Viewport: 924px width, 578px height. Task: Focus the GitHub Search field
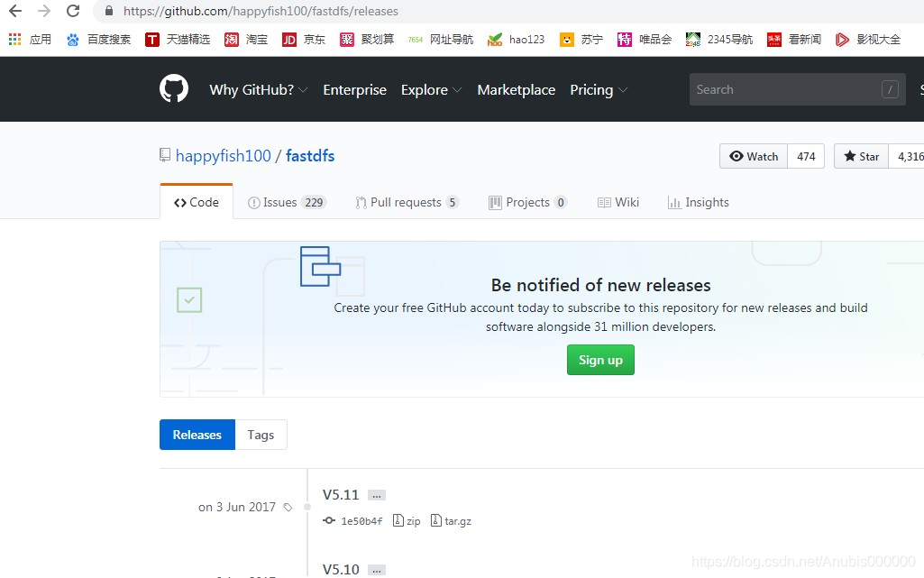tap(797, 89)
